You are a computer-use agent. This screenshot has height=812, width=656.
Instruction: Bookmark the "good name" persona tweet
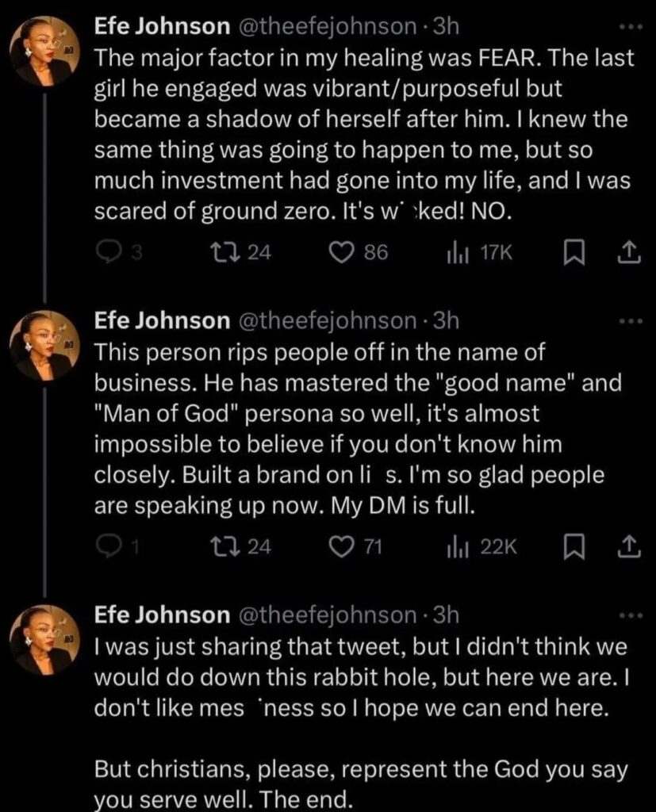pyautogui.click(x=571, y=548)
